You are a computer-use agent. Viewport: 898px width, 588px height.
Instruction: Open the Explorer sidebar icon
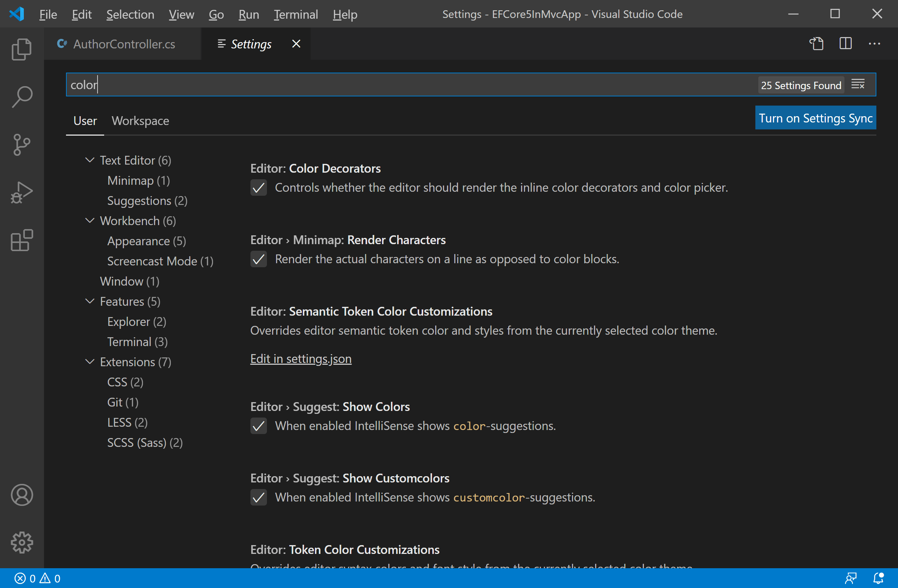pyautogui.click(x=22, y=49)
